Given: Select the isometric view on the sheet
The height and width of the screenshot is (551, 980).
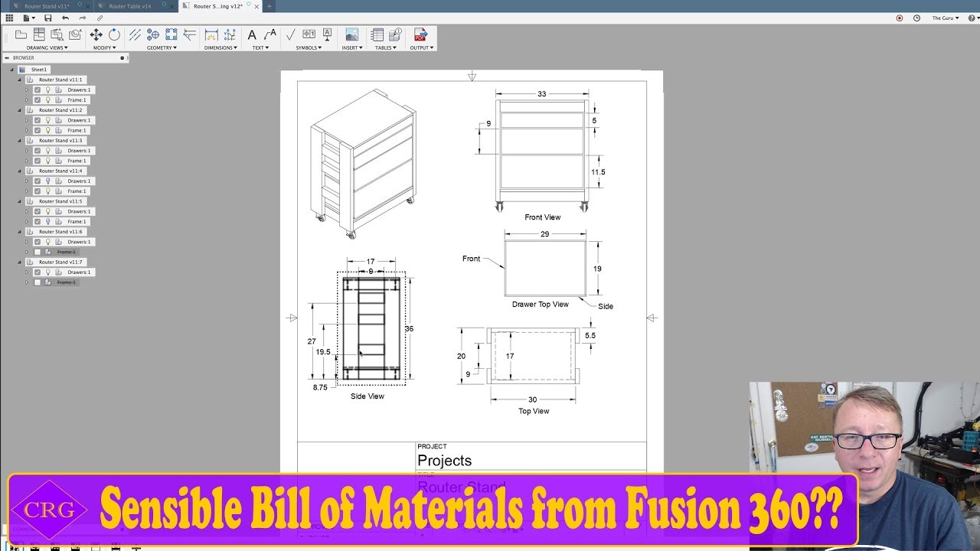Looking at the screenshot, I should click(x=363, y=164).
